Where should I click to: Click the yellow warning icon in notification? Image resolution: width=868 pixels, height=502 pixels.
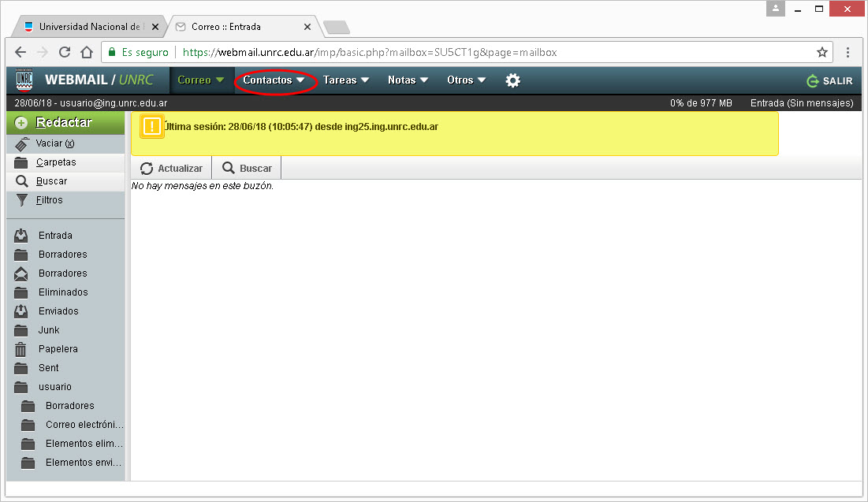151,127
